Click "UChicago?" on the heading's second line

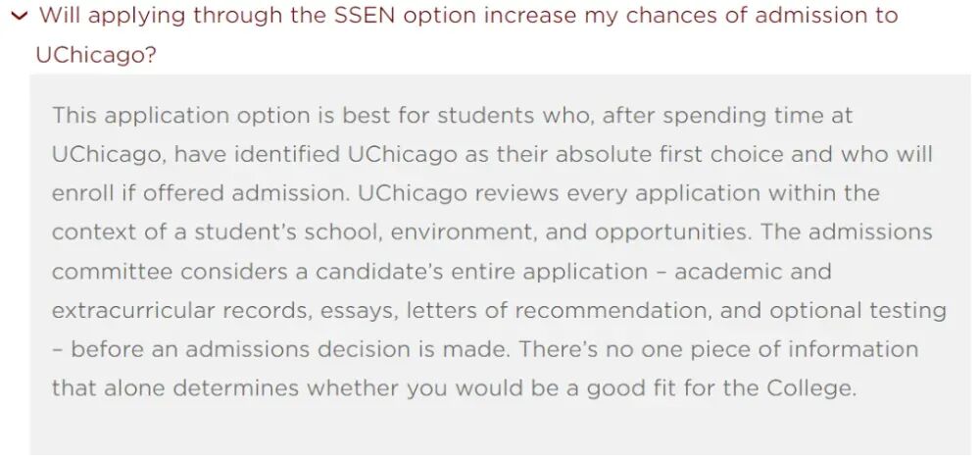[96, 55]
